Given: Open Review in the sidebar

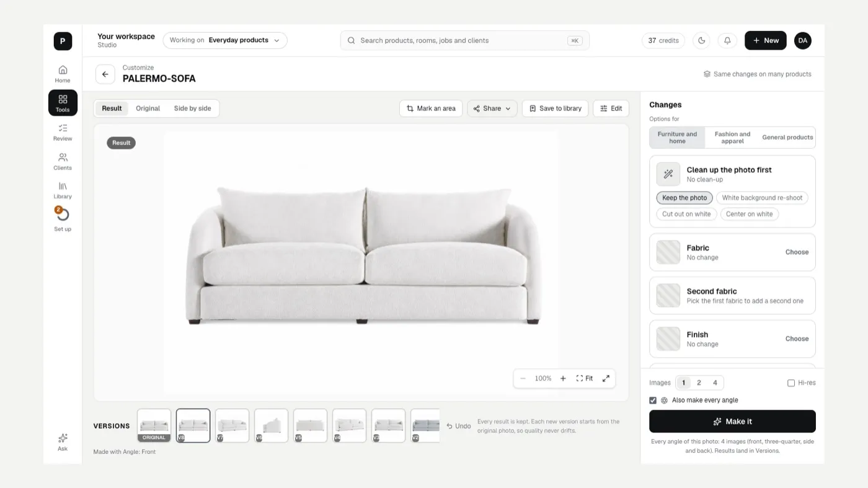Looking at the screenshot, I should point(63,132).
